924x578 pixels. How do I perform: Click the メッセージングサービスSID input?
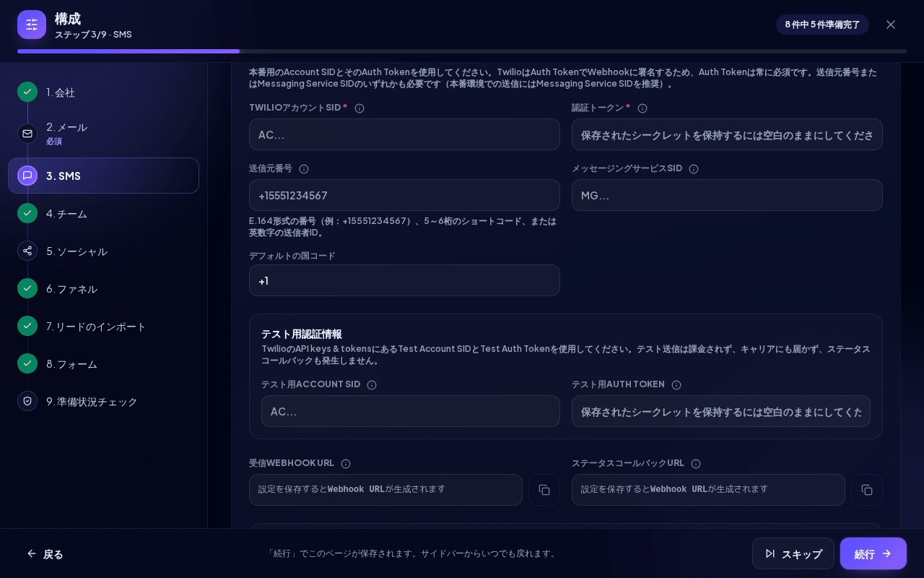click(727, 195)
